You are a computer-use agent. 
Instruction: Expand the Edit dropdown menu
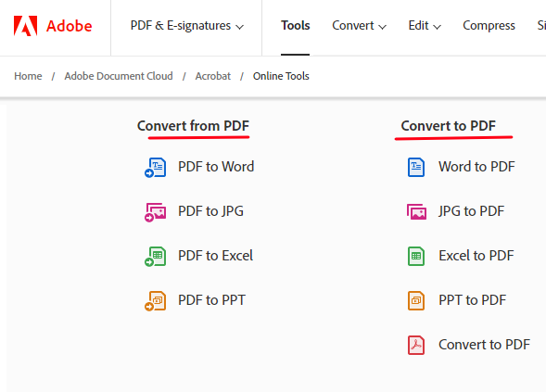(425, 26)
